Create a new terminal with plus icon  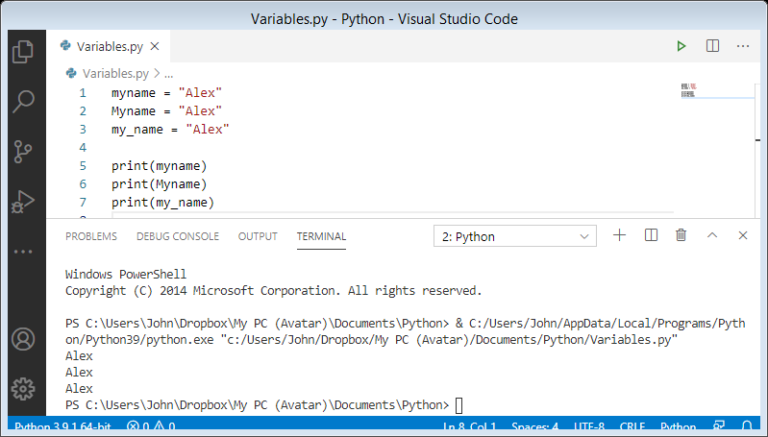pyautogui.click(x=619, y=235)
